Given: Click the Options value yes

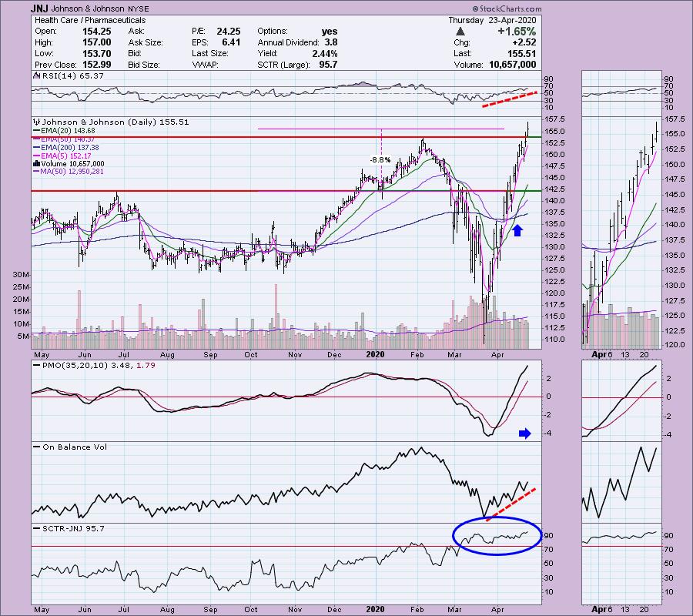Looking at the screenshot, I should pyautogui.click(x=330, y=32).
